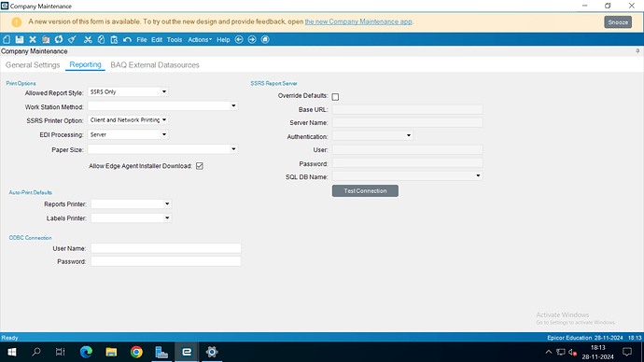Viewport: 644px width, 362px height.
Task: Click the Paste clipboard icon
Action: click(114, 39)
